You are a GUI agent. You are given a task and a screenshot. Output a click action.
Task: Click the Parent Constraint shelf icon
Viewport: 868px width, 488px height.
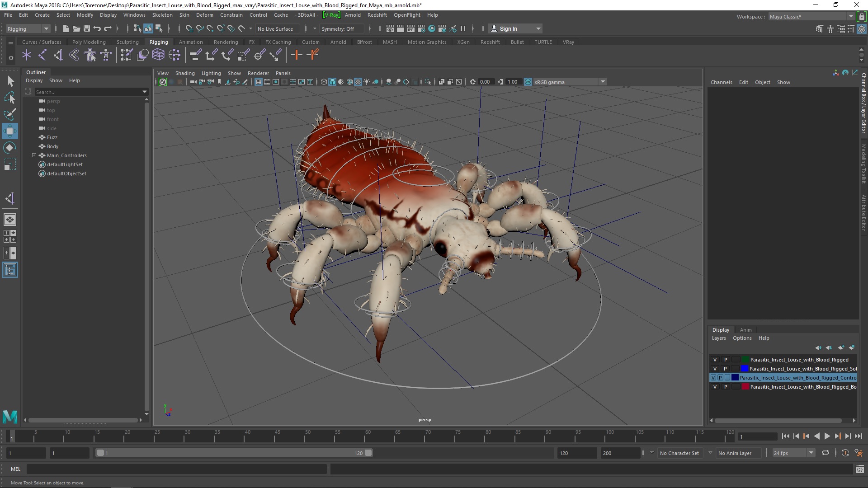pos(195,55)
